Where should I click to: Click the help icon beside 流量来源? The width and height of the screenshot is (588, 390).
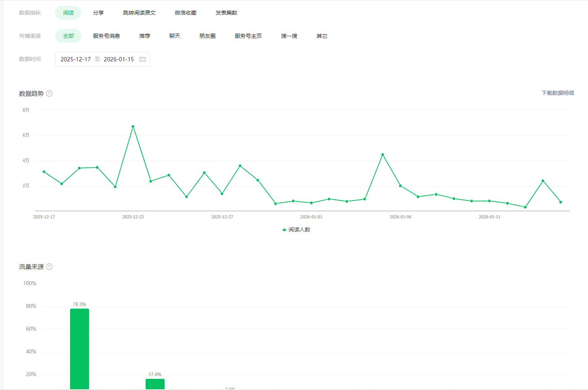coord(49,267)
